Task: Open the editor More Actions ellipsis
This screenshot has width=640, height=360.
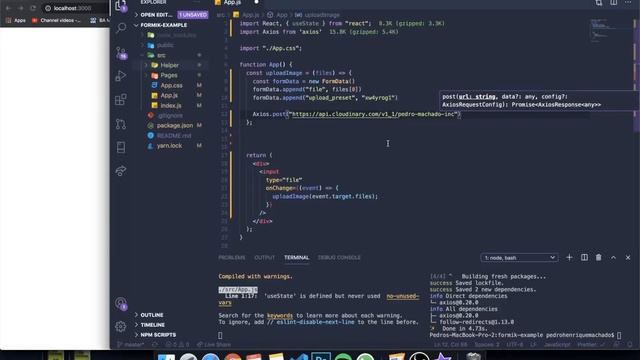Action: 628,3
